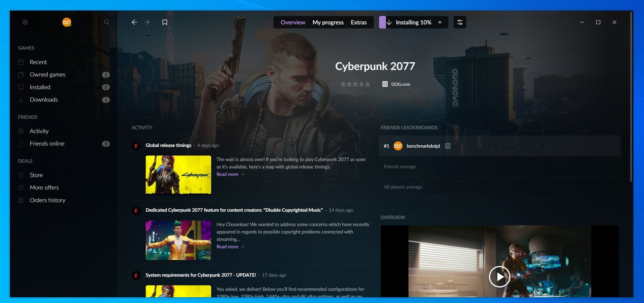Click GOG.com platform label
The image size is (644, 303).
coord(400,84)
